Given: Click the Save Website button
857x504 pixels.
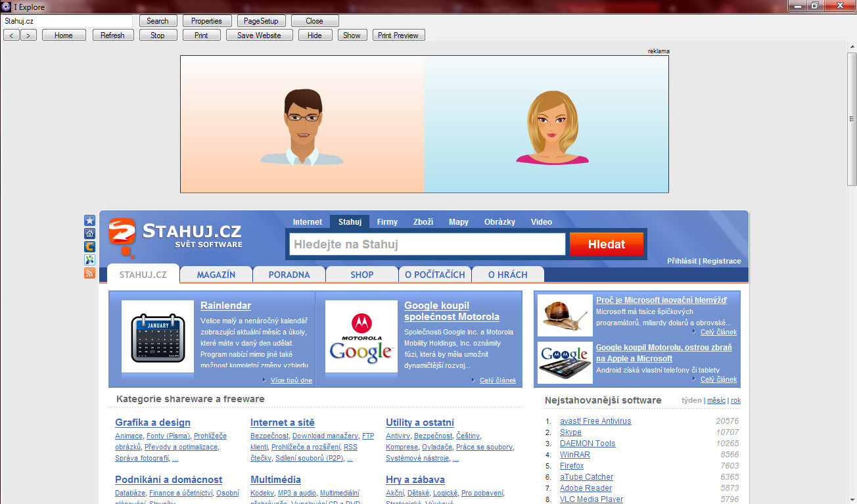Looking at the screenshot, I should (x=259, y=35).
